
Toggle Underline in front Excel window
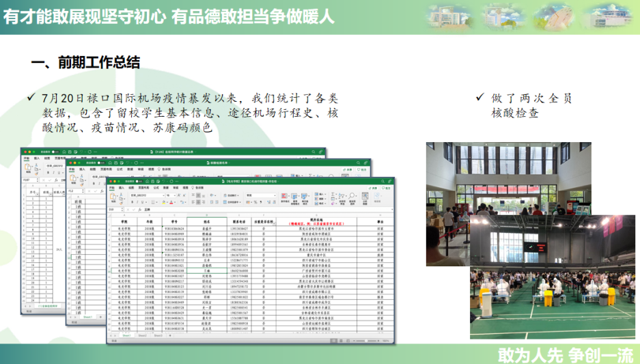(142, 202)
